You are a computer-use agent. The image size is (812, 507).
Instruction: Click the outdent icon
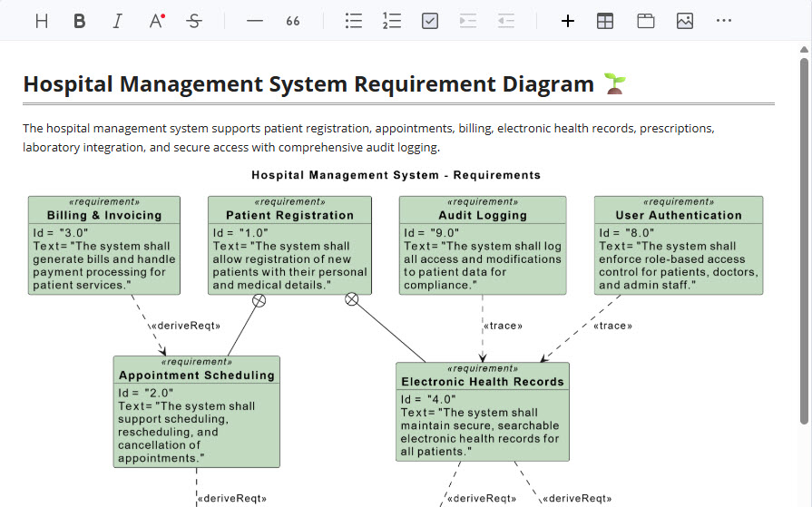506,21
